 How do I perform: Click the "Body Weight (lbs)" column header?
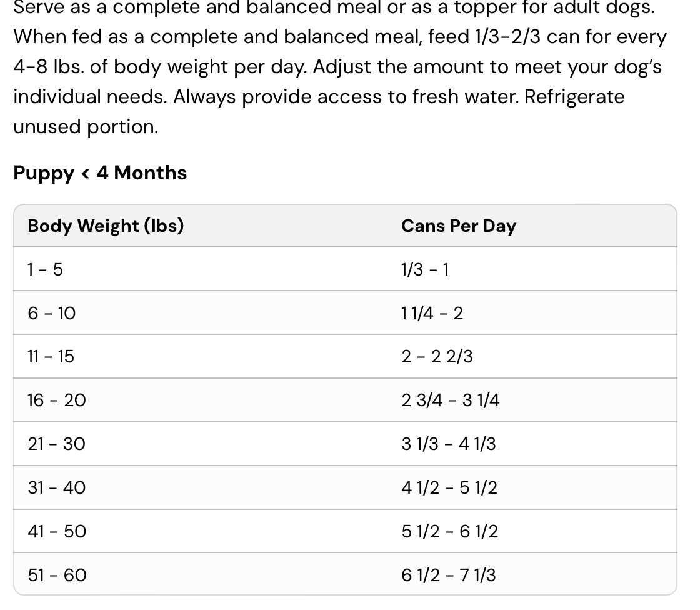106,226
